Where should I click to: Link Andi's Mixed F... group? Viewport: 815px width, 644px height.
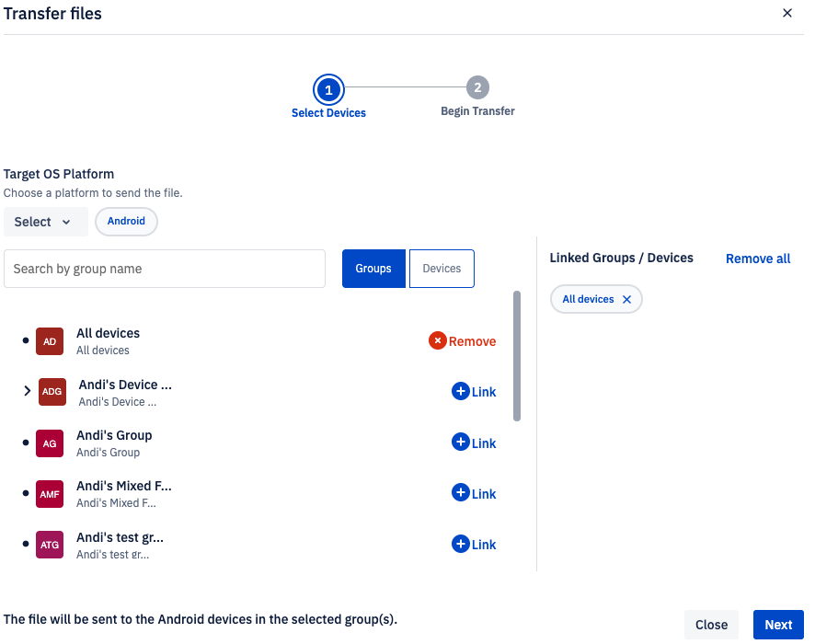point(474,494)
